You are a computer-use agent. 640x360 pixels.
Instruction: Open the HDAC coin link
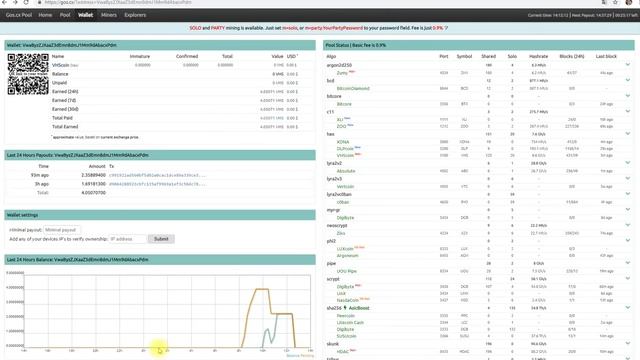343,352
